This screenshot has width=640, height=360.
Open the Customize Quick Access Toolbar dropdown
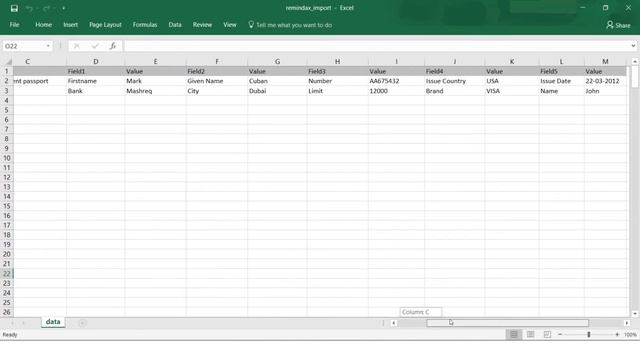coord(64,8)
